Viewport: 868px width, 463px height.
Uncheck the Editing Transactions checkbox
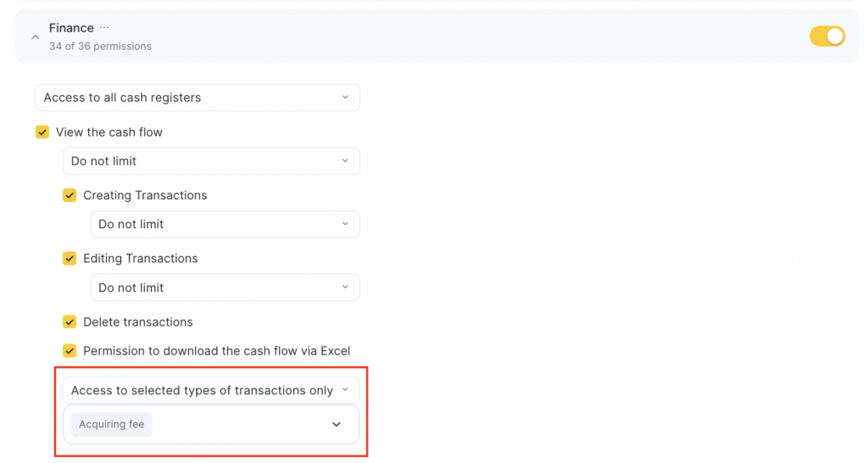(x=70, y=259)
